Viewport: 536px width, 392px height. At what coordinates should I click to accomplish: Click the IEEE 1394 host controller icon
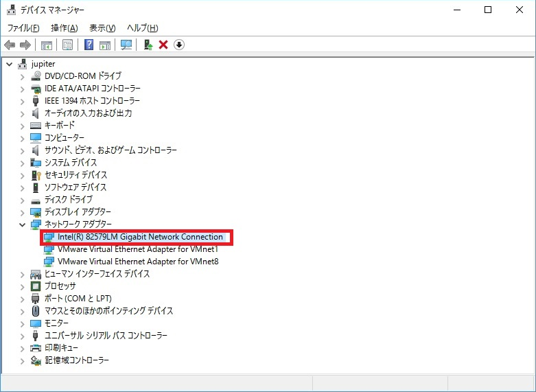[36, 101]
